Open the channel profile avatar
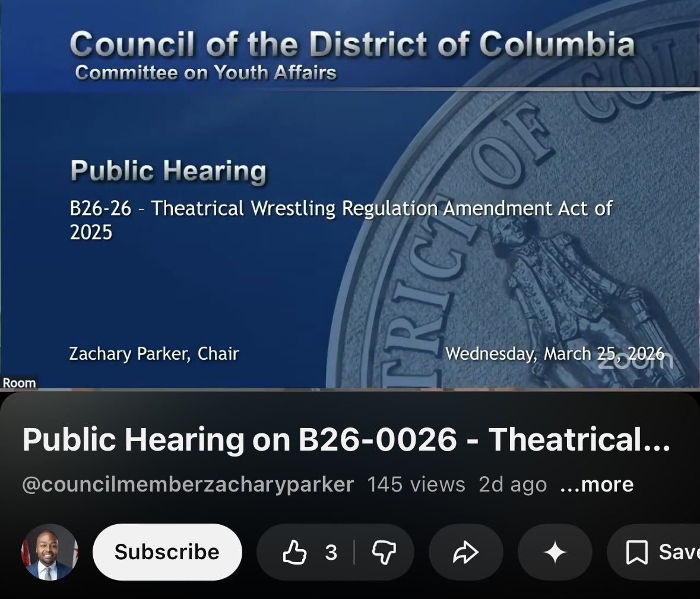Screen dimensions: 700x599 50,552
